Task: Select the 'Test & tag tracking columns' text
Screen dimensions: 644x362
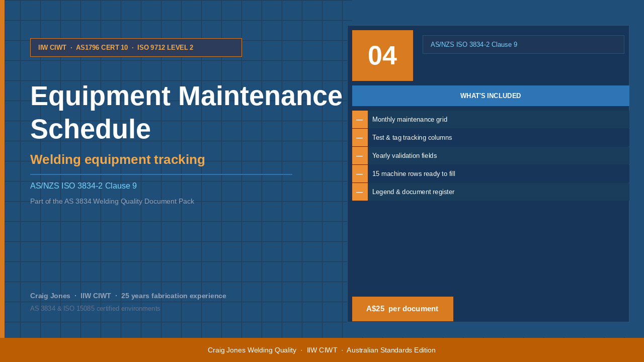Action: [x=412, y=138]
